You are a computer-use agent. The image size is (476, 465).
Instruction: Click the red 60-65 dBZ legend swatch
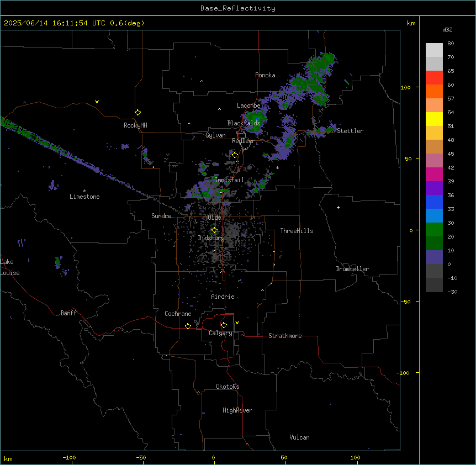[x=434, y=77]
